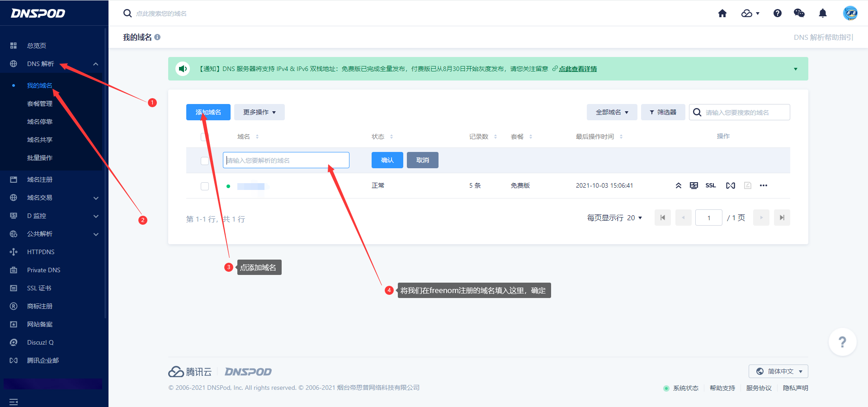
Task: Open more actions ellipsis in domain row
Action: pos(763,185)
